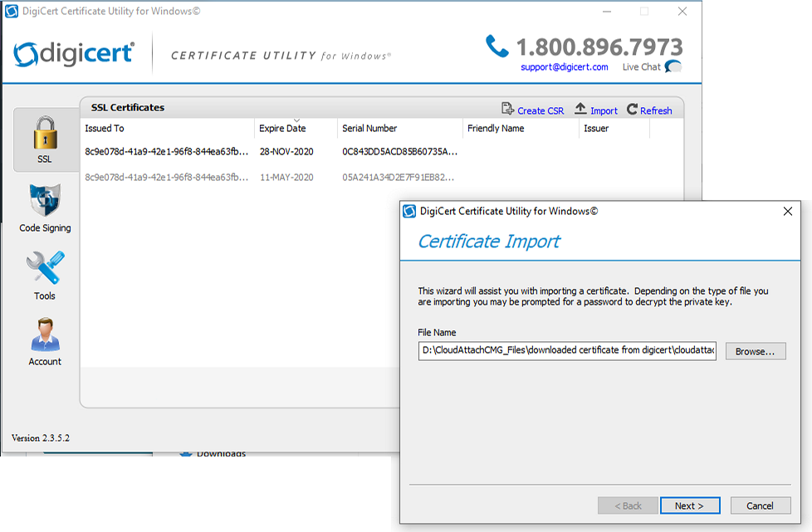Click the disabled Back button
Screen dimensions: 812x532
pos(628,505)
